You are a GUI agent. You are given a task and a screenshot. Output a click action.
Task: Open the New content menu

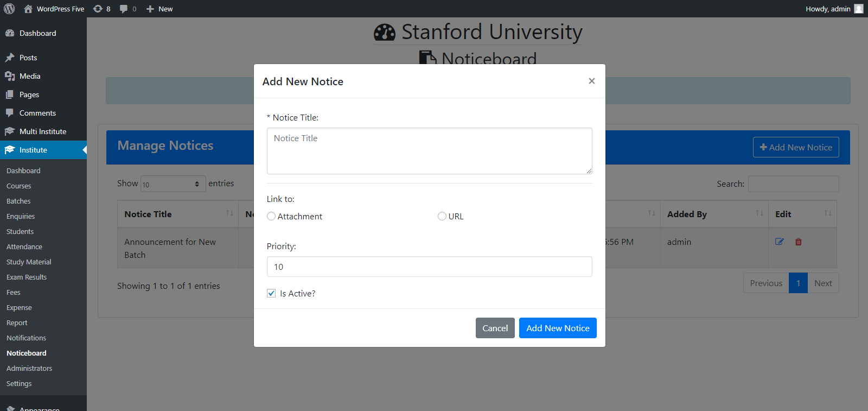159,9
